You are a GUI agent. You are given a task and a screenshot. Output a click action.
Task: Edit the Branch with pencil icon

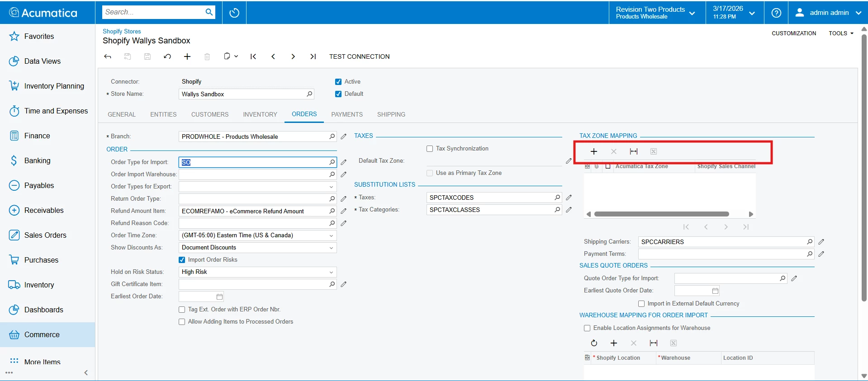[344, 136]
